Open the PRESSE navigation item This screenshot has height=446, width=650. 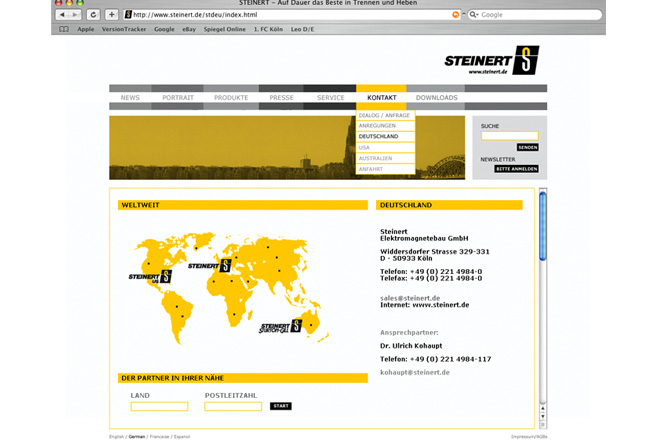[x=281, y=98]
